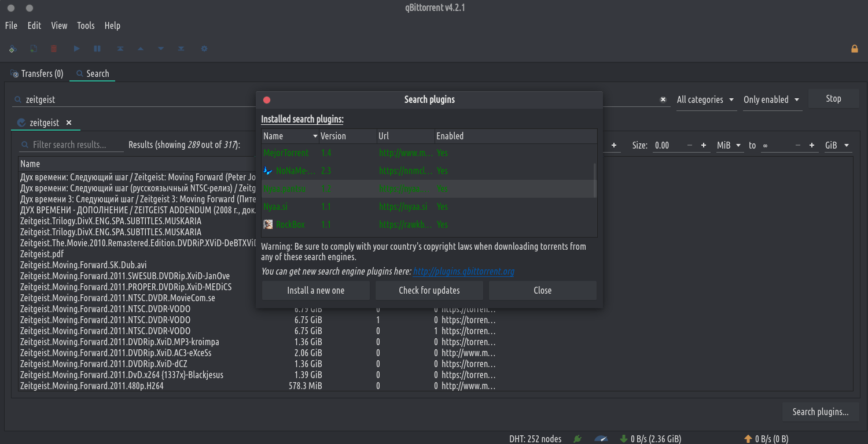The width and height of the screenshot is (868, 444).
Task: Move to bottom of queue icon
Action: 181,49
